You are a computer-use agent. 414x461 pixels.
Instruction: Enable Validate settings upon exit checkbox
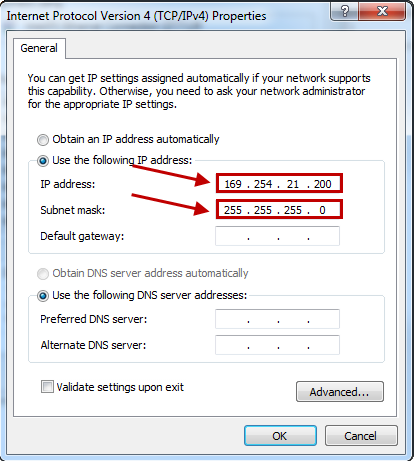[47, 387]
